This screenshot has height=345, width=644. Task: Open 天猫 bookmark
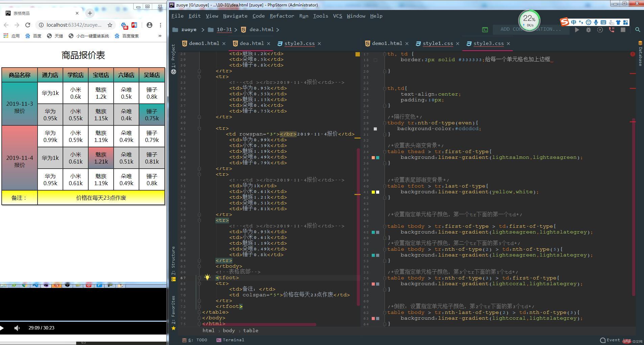55,36
